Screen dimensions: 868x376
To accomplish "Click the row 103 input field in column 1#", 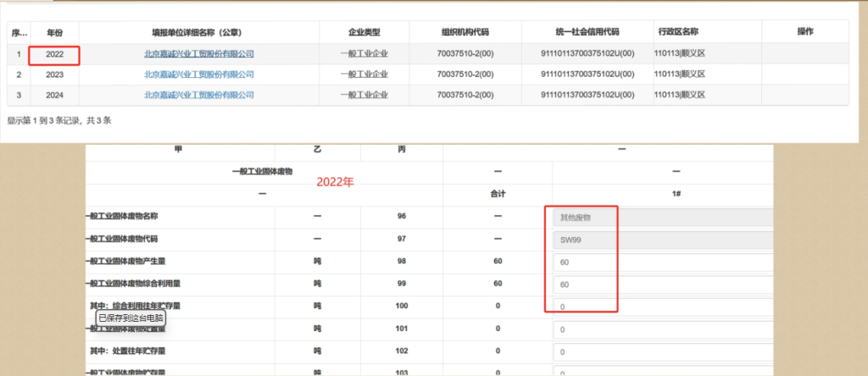I will pyautogui.click(x=661, y=372).
